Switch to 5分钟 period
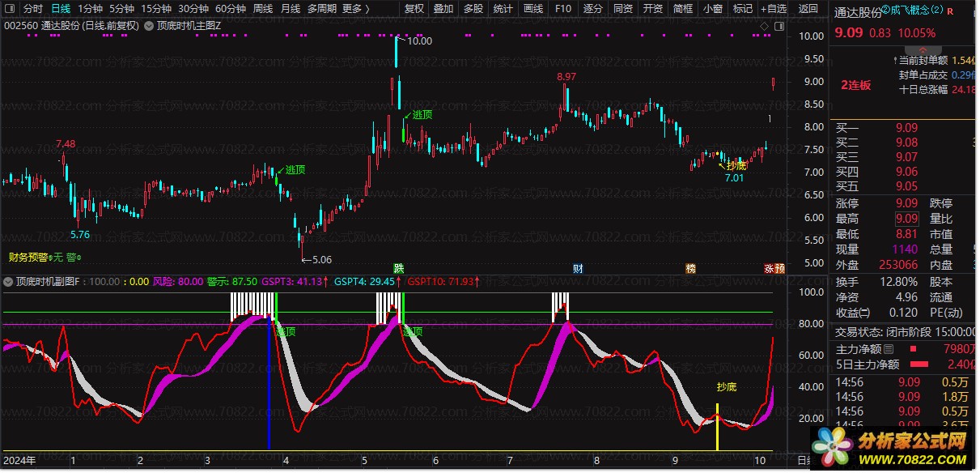Image resolution: width=980 pixels, height=473 pixels. [122, 9]
